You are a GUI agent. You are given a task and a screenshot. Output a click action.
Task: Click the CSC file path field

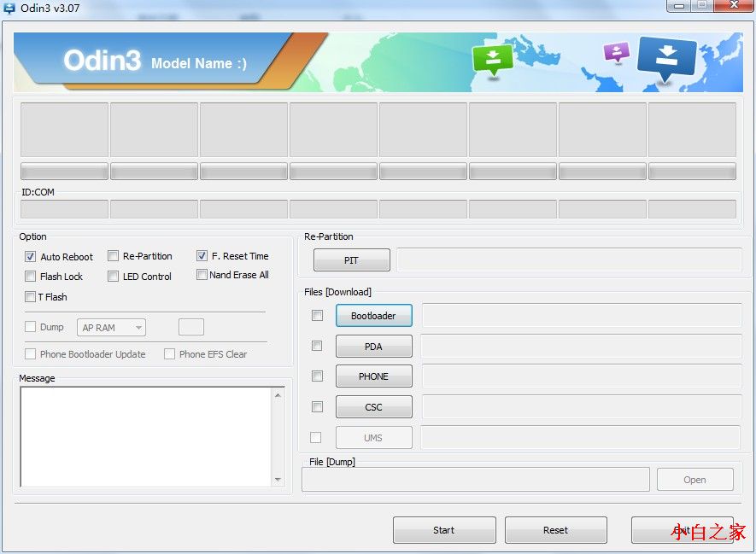582,407
